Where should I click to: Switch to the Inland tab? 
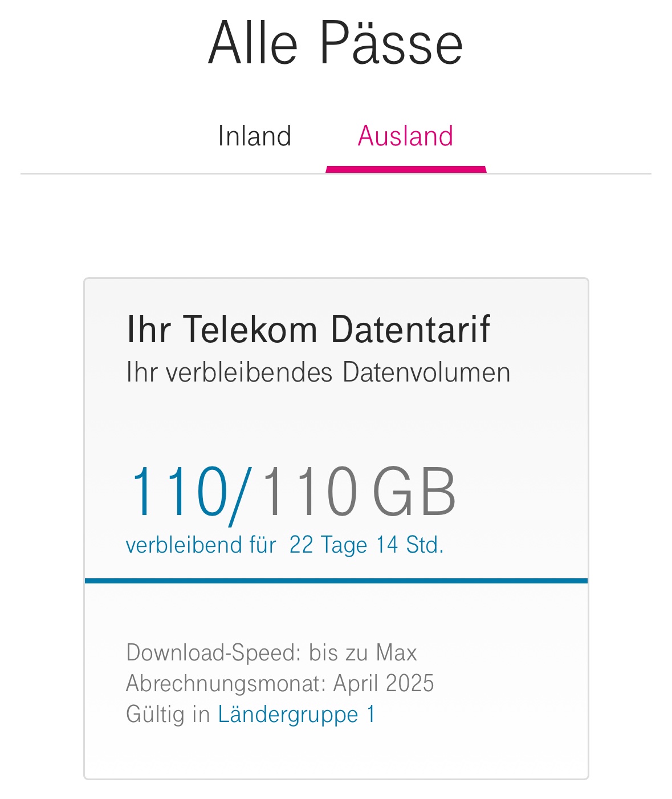[x=254, y=136]
